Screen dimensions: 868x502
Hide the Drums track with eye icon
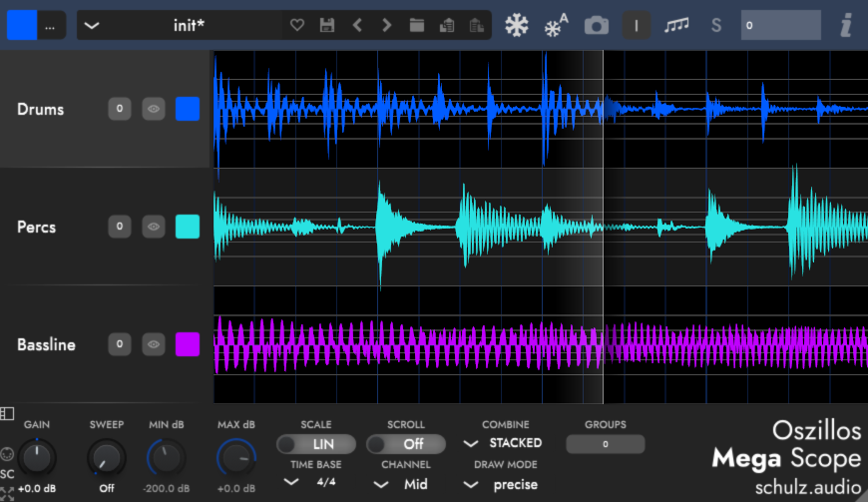[x=153, y=109]
